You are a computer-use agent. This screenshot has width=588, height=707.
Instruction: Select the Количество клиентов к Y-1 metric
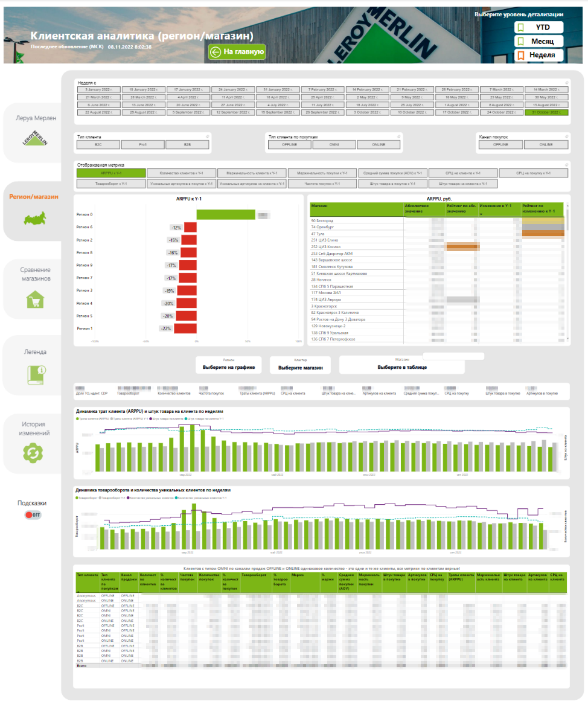tap(181, 173)
